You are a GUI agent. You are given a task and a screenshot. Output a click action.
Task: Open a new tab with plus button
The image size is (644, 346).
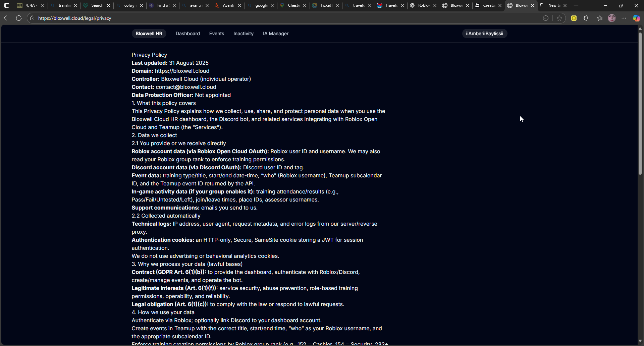pos(576,5)
